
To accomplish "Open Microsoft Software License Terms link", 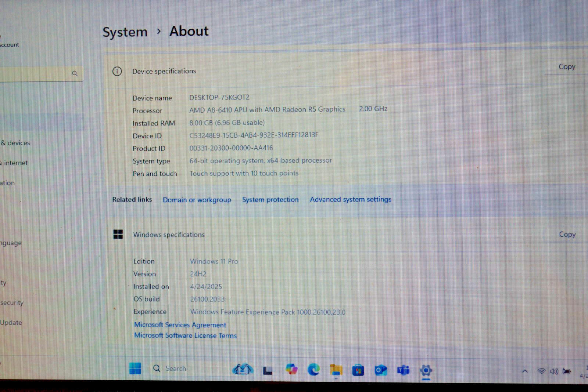I will tap(185, 335).
